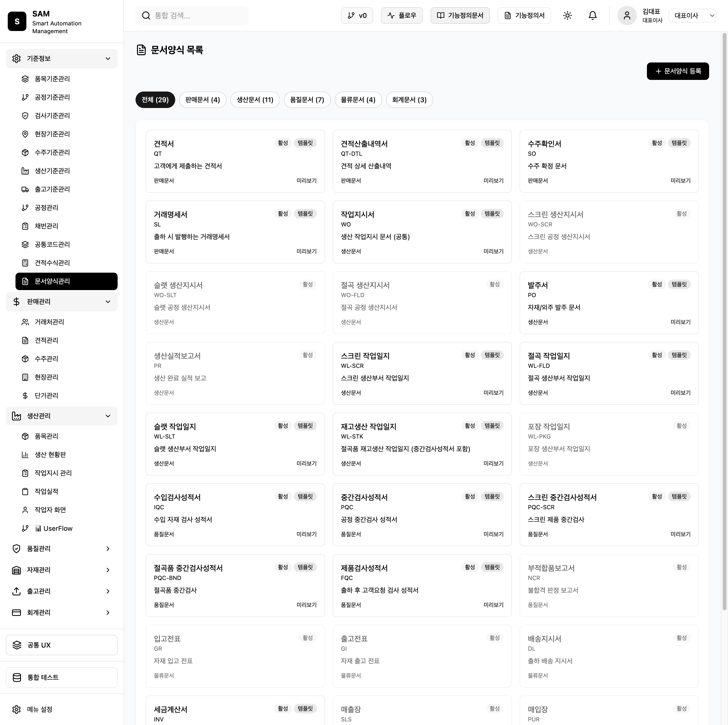Go to 출고기준관리 truck menu item
The height and width of the screenshot is (725, 728).
coord(52,189)
